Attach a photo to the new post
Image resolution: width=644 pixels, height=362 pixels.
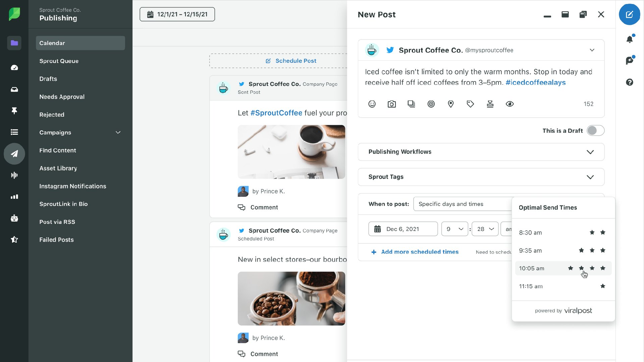[391, 104]
